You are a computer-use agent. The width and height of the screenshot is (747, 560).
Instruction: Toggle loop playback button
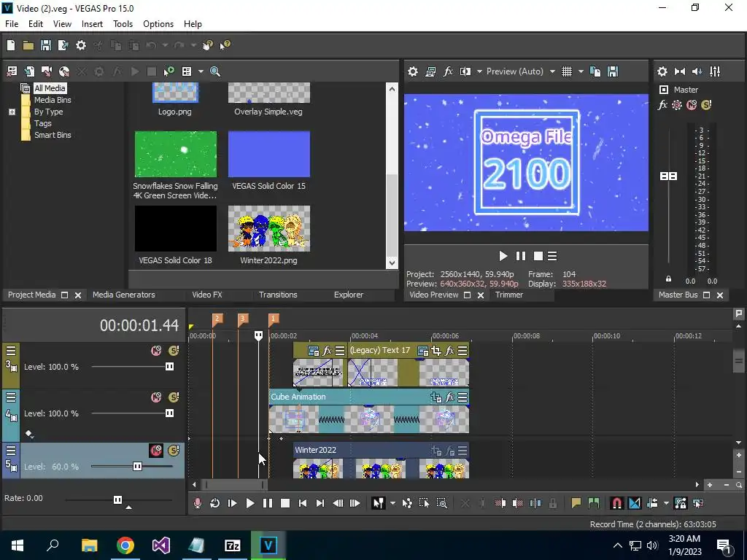pos(214,503)
